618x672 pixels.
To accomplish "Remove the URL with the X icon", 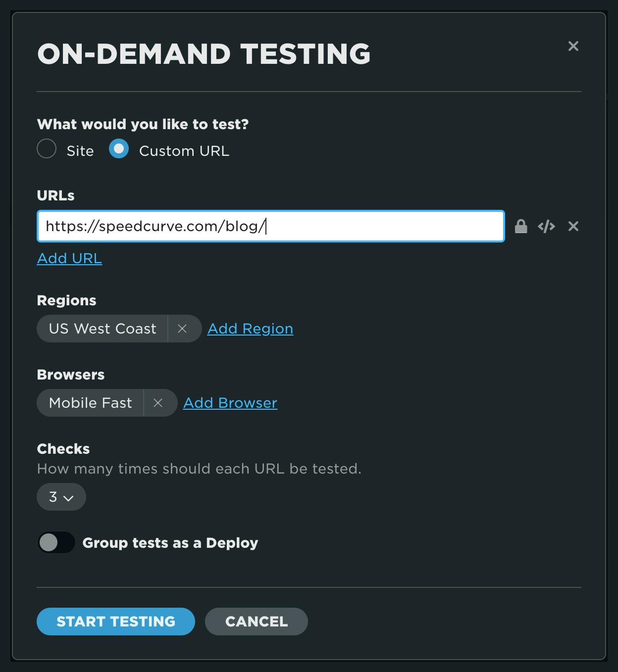I will pos(573,227).
